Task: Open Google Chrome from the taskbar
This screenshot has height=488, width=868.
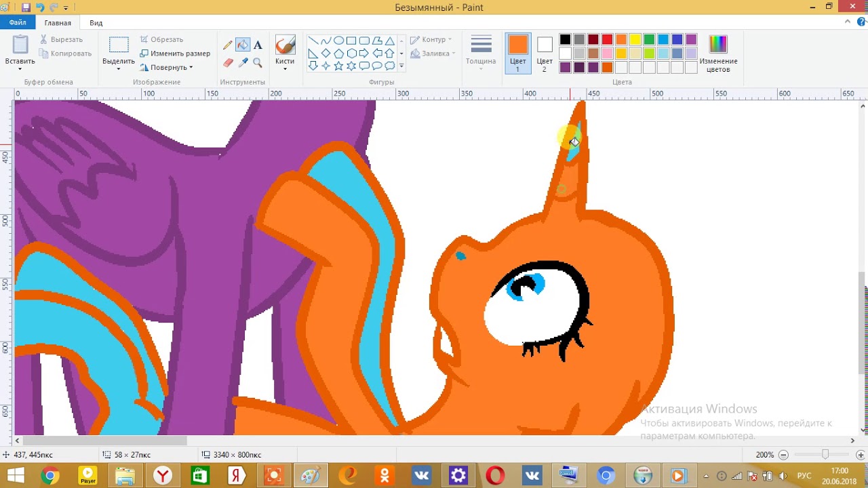Action: pos(50,476)
